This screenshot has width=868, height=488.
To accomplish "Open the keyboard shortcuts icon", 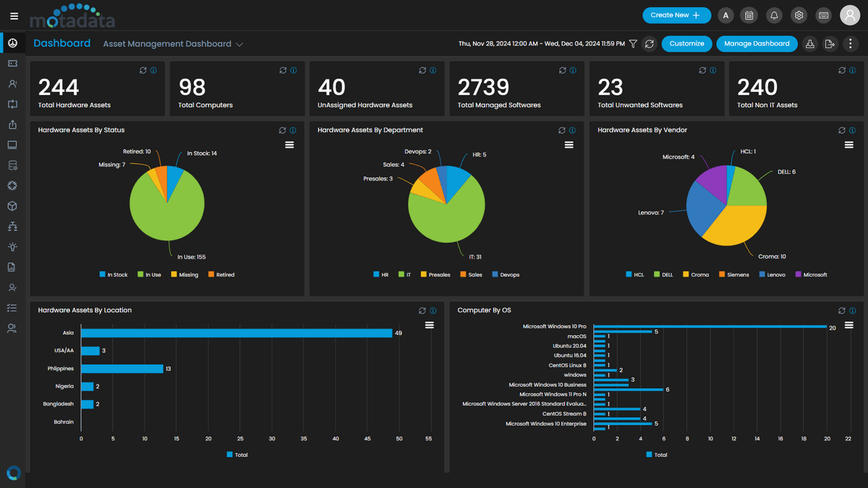I will point(823,14).
